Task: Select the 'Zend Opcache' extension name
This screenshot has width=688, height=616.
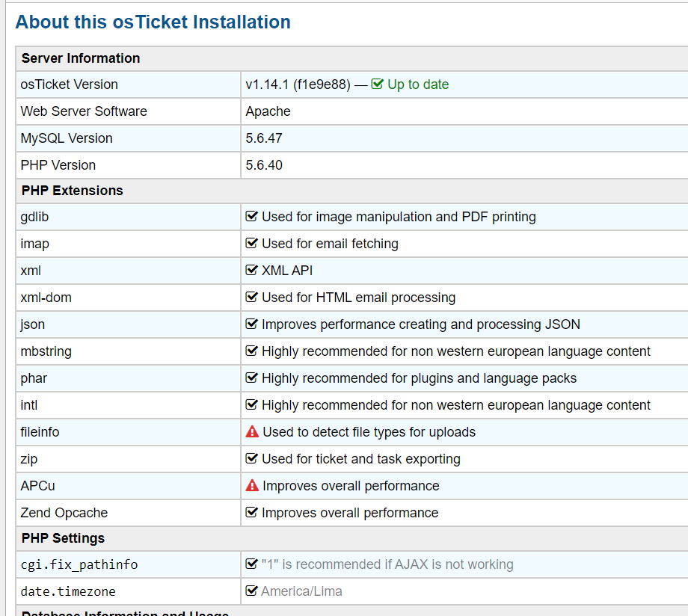Action: tap(64, 513)
